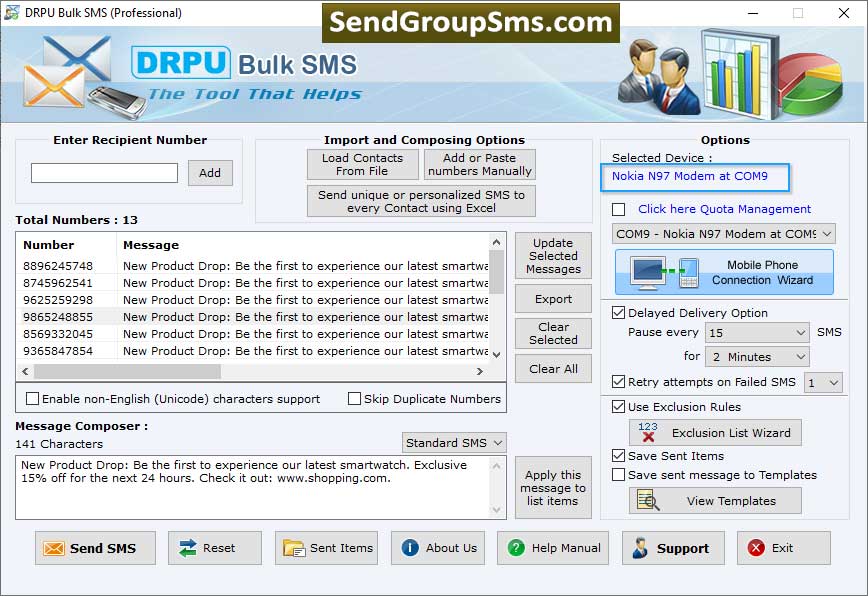This screenshot has height=596, width=868.
Task: Click inside the recipient number field
Action: (103, 172)
